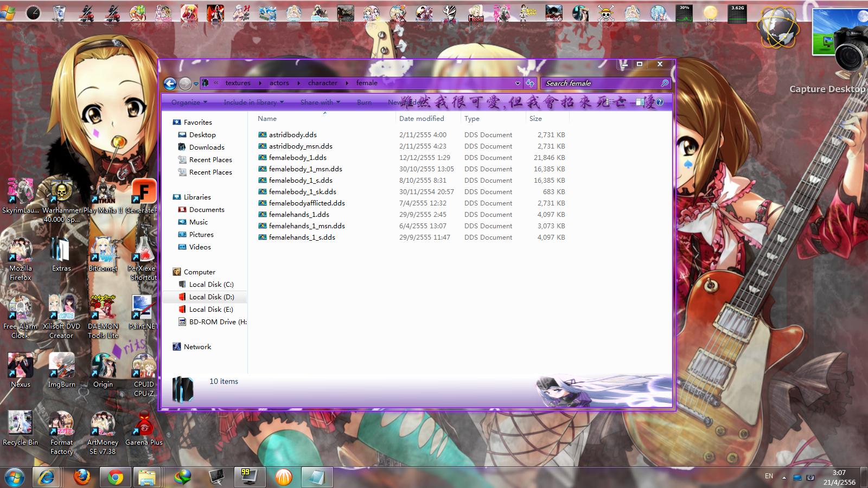The height and width of the screenshot is (488, 868).
Task: Open Internet Explorer from the taskbar
Action: click(47, 478)
